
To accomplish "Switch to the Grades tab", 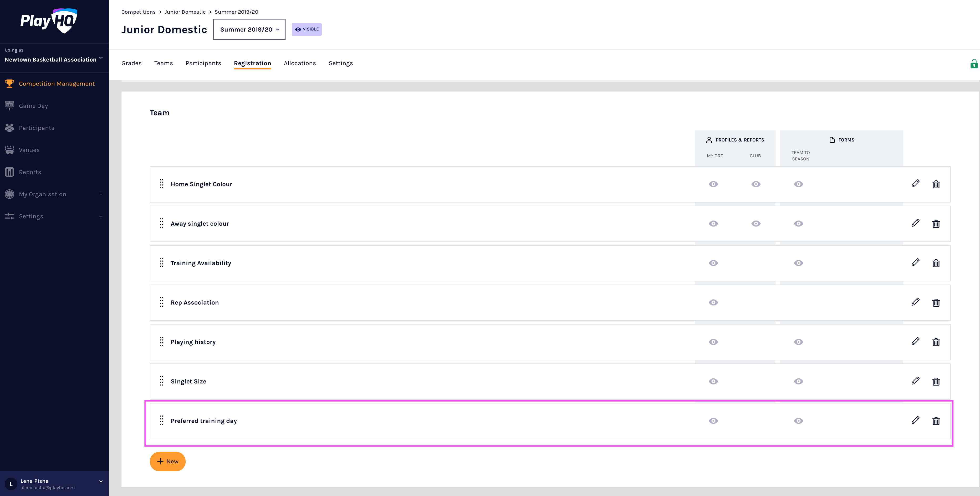I will 131,63.
